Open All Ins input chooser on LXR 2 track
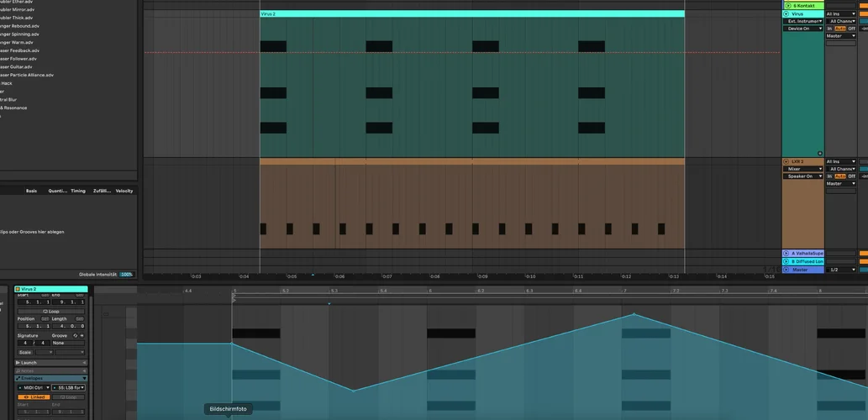The image size is (868, 420). click(841, 161)
